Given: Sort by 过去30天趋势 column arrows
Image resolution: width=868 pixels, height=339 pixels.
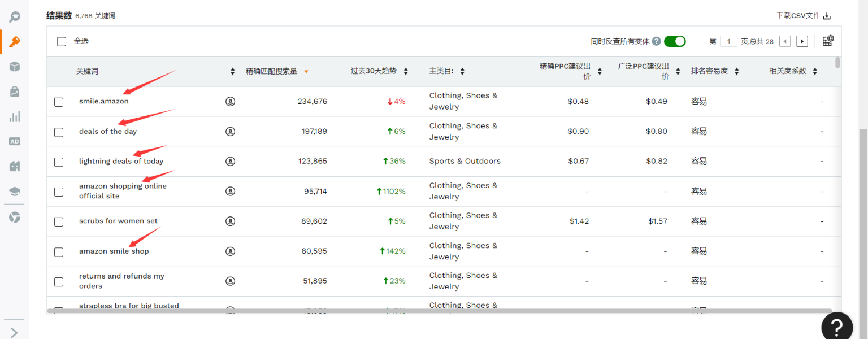Looking at the screenshot, I should point(406,72).
